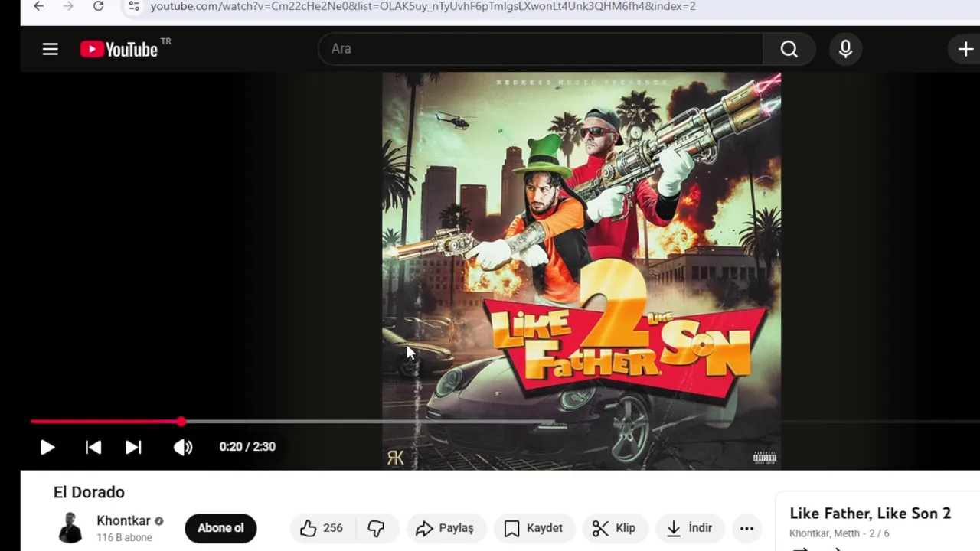Skip to previous track in playlist
This screenshot has height=551, width=980.
point(93,447)
